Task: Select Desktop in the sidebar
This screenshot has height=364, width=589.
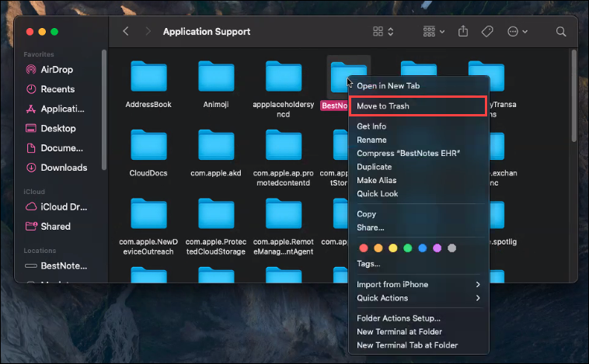Action: coord(59,128)
